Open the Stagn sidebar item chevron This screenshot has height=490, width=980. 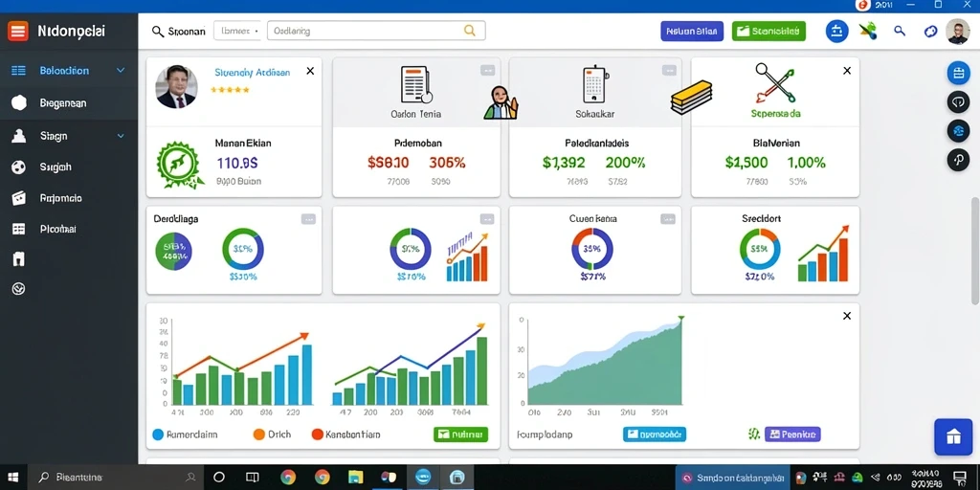122,136
